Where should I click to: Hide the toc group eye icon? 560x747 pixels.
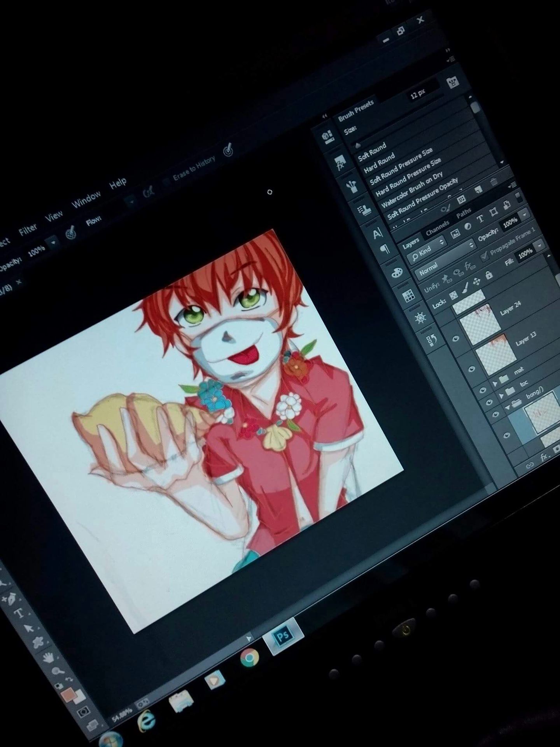(x=489, y=402)
